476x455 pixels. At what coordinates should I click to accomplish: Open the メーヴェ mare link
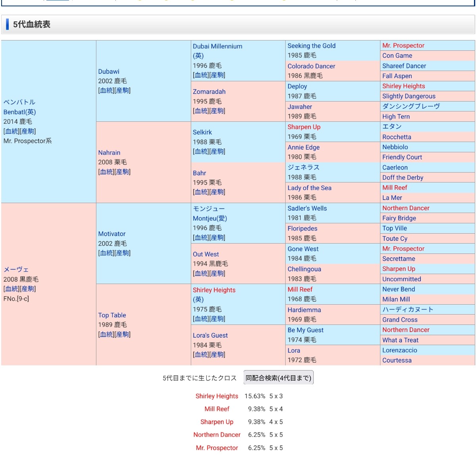pyautogui.click(x=16, y=269)
